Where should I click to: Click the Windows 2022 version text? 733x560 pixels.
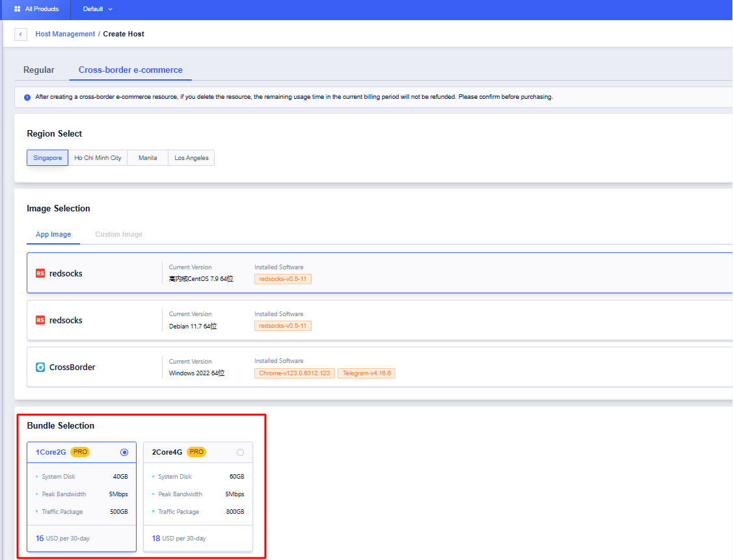(x=197, y=373)
